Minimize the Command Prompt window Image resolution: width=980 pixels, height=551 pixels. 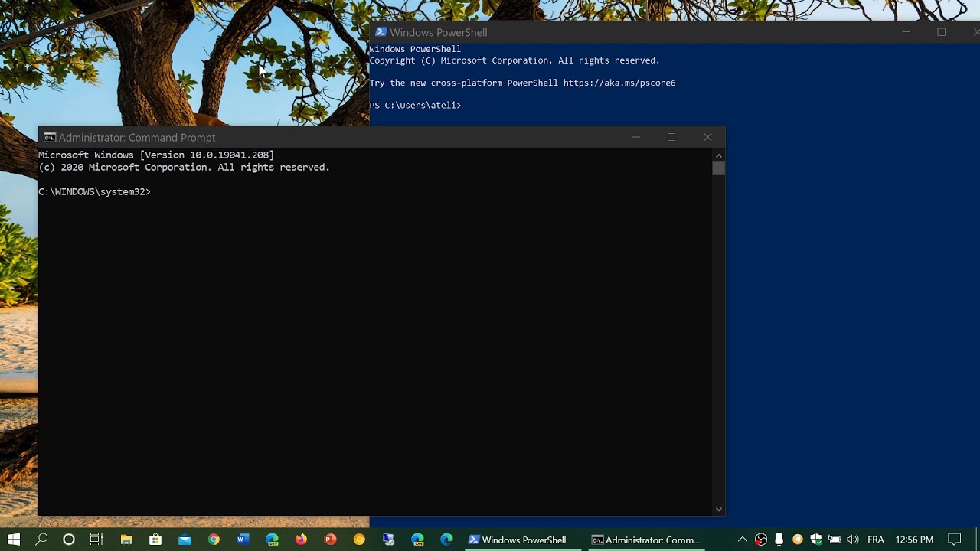click(635, 138)
